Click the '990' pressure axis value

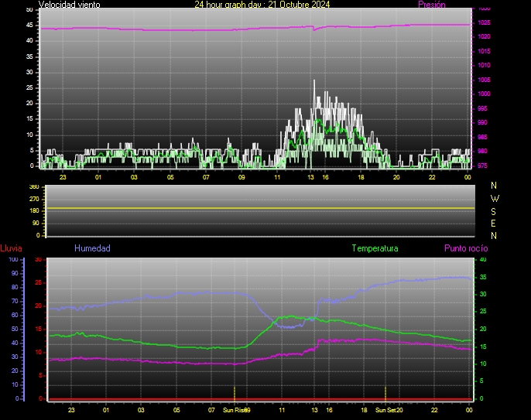tap(482, 122)
